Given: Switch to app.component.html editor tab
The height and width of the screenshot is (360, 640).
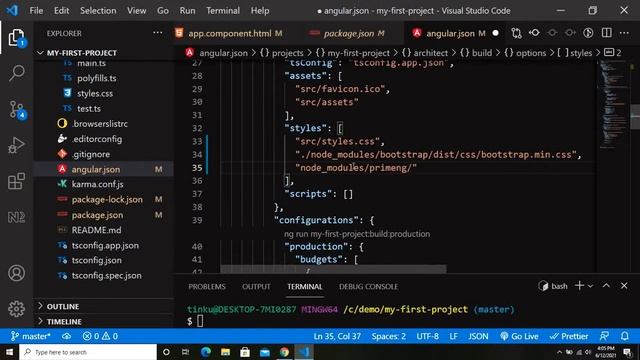Looking at the screenshot, I should [229, 33].
